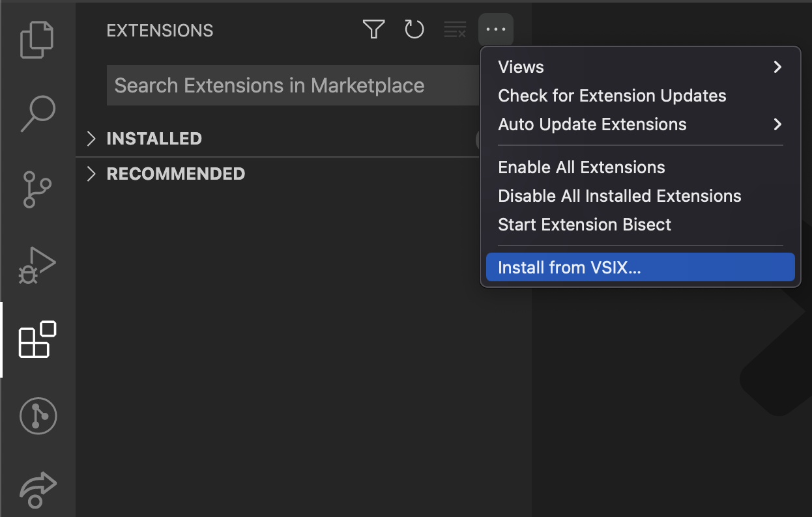Filter extensions using the funnel icon
Screen dimensions: 812x517
click(x=373, y=30)
